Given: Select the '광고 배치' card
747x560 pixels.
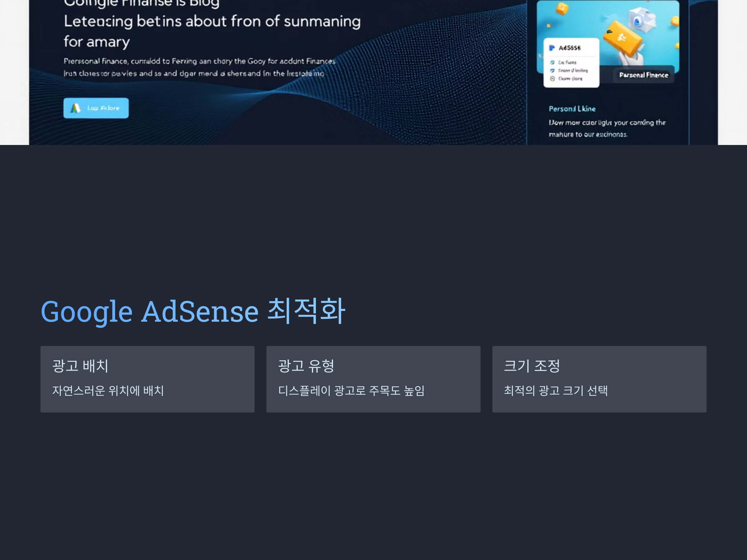Looking at the screenshot, I should click(x=147, y=379).
